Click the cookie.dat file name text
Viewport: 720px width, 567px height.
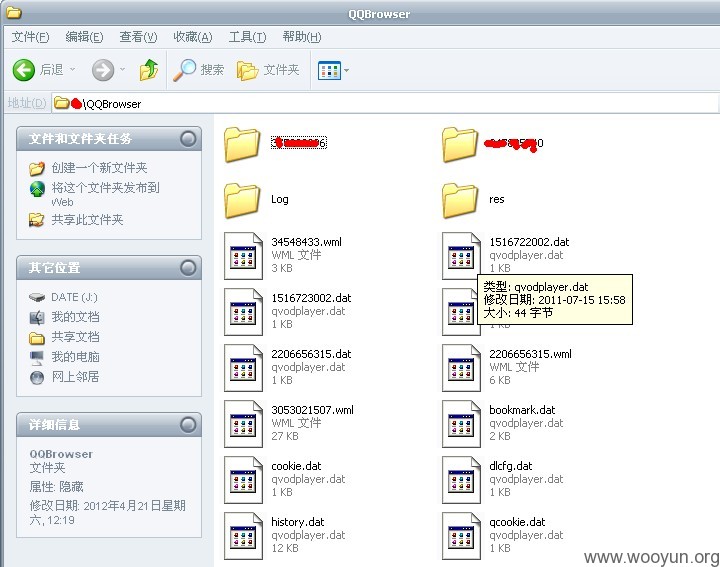point(296,466)
